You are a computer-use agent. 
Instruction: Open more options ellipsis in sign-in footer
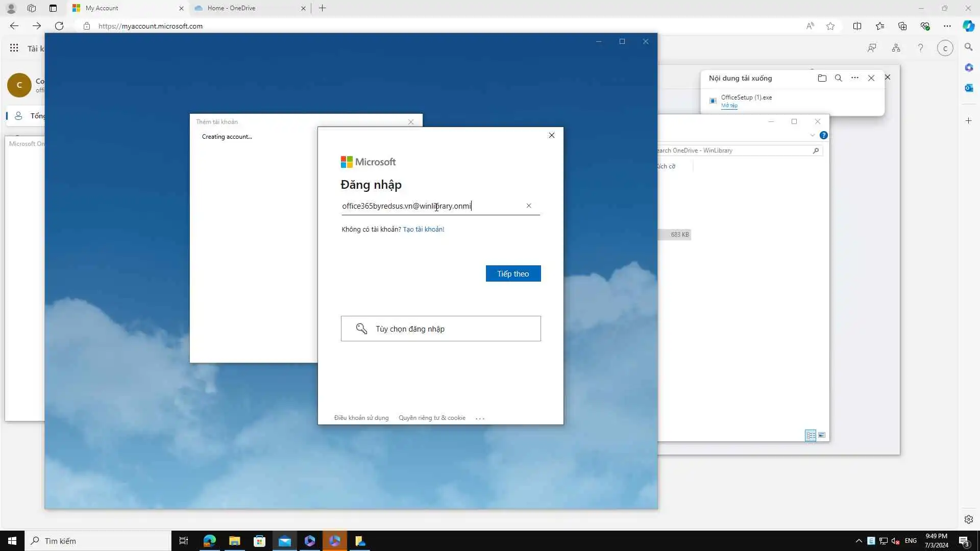[480, 418]
